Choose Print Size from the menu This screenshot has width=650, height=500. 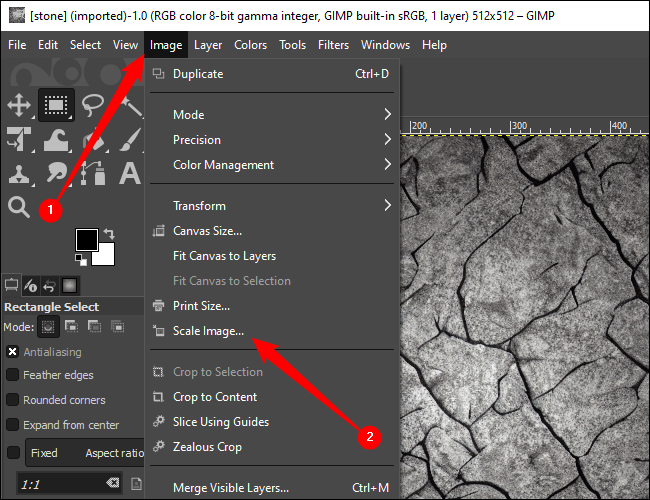pyautogui.click(x=272, y=306)
